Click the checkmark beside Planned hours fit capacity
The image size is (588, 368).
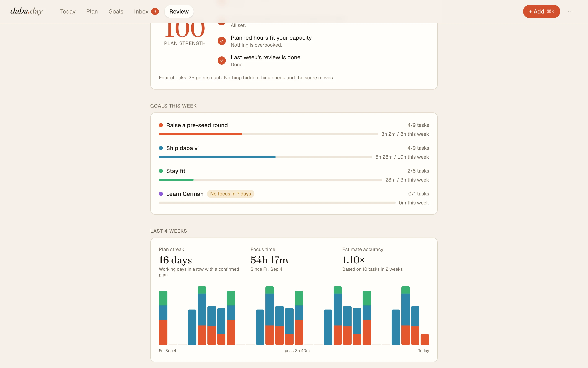[222, 41]
